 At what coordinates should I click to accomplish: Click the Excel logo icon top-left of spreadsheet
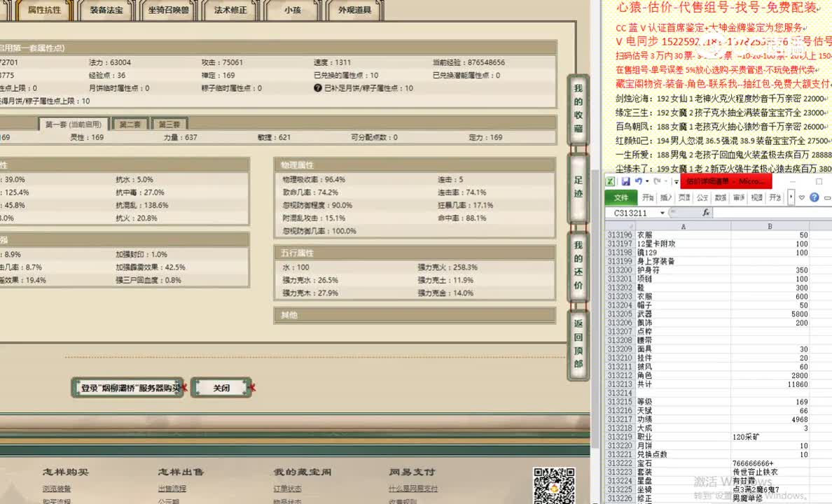[610, 181]
